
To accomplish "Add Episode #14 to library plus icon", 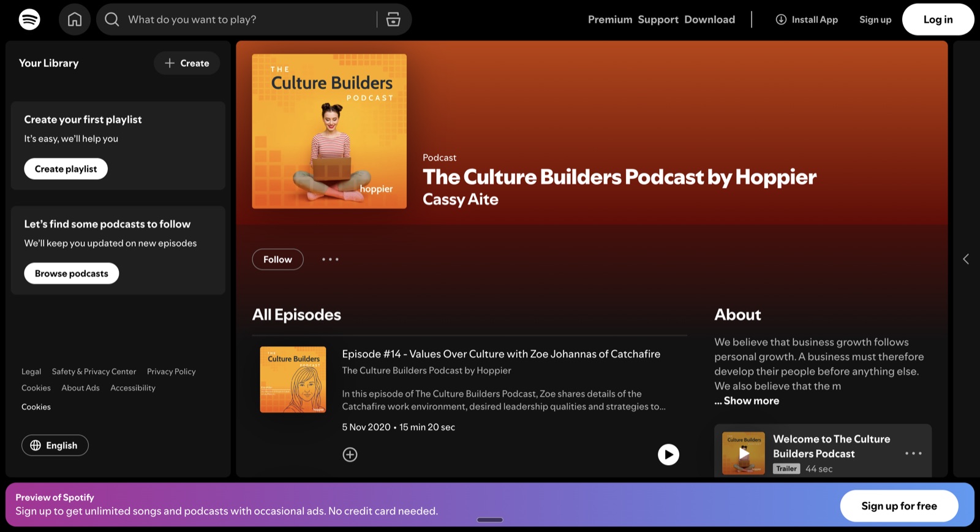I will [x=350, y=455].
